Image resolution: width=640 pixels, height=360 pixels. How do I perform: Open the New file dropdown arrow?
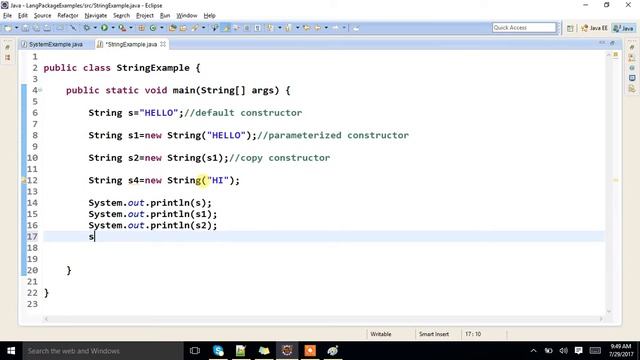[x=16, y=28]
